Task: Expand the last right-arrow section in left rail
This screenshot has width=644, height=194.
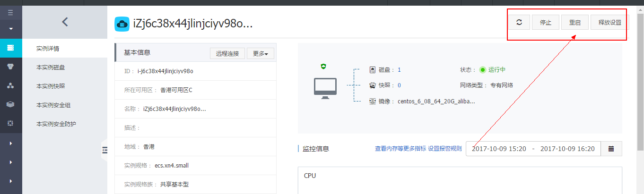Action: click(x=10, y=181)
